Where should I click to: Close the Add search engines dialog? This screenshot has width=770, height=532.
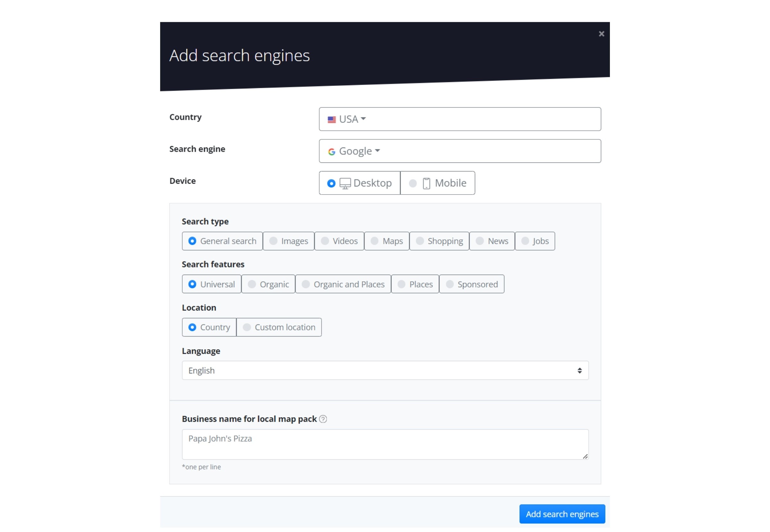coord(601,34)
